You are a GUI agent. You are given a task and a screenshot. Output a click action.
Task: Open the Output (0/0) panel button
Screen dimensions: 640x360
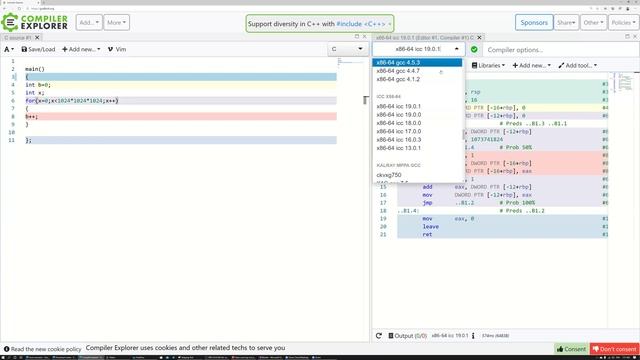(x=407, y=336)
